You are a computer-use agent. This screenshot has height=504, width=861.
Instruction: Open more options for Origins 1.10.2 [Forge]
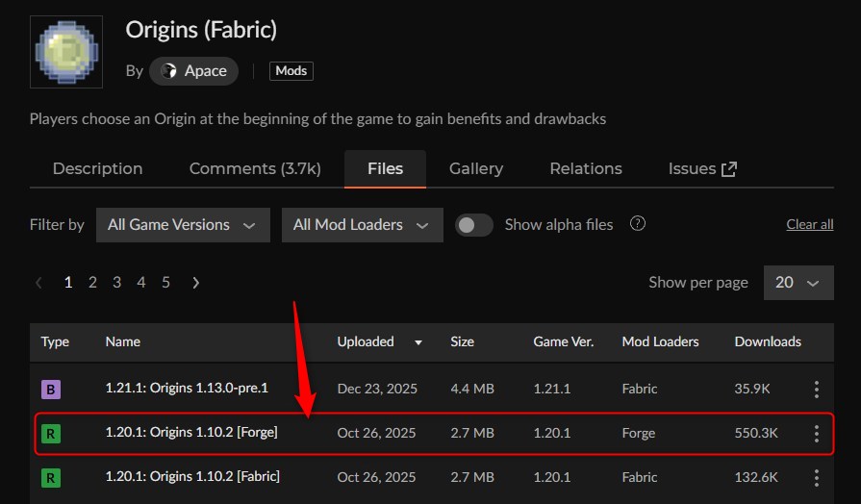tap(816, 433)
